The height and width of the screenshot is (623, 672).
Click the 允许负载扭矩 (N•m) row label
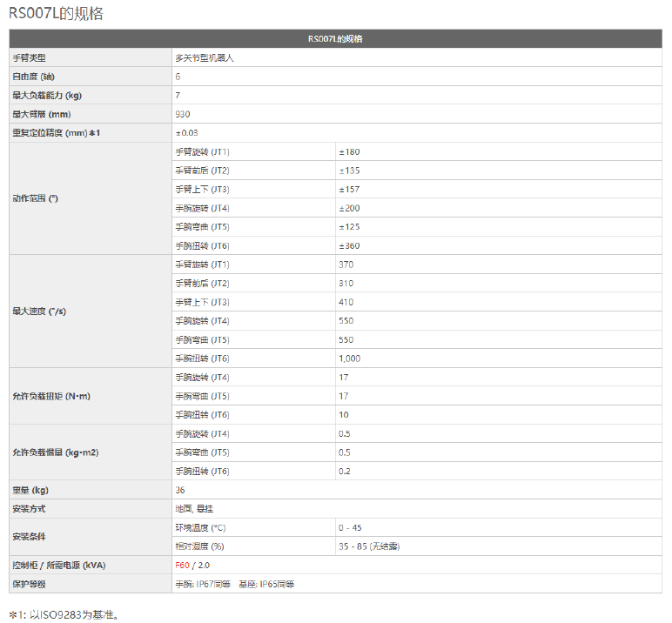[51, 396]
